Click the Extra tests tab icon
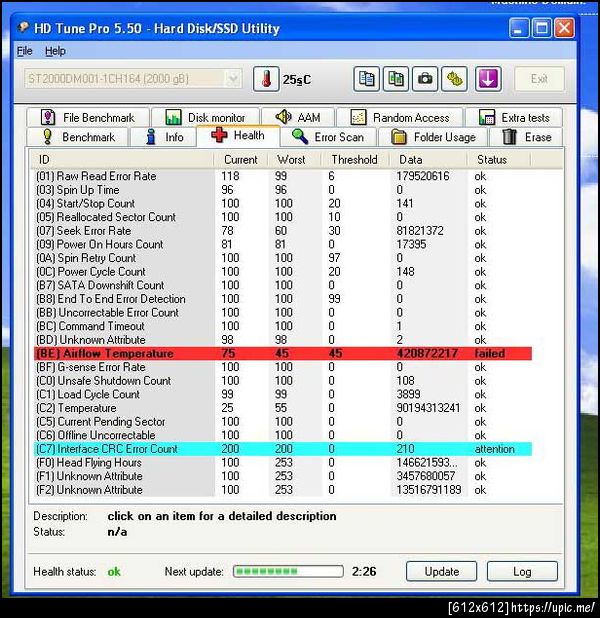Image resolution: width=600 pixels, height=618 pixels. [487, 117]
